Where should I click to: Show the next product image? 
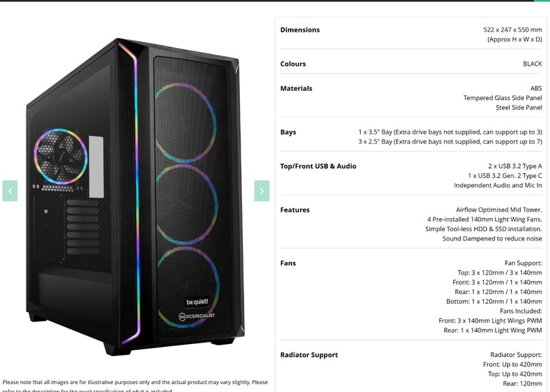[x=261, y=191]
